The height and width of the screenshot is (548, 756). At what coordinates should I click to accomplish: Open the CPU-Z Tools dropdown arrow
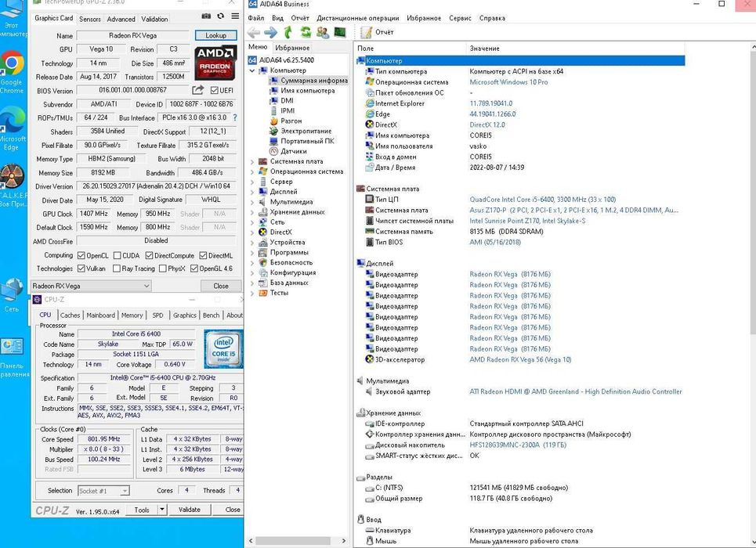point(162,510)
